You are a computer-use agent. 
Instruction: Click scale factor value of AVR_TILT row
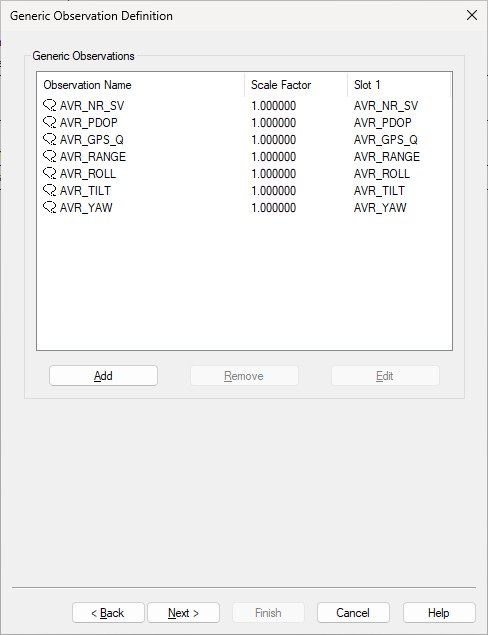(x=274, y=191)
